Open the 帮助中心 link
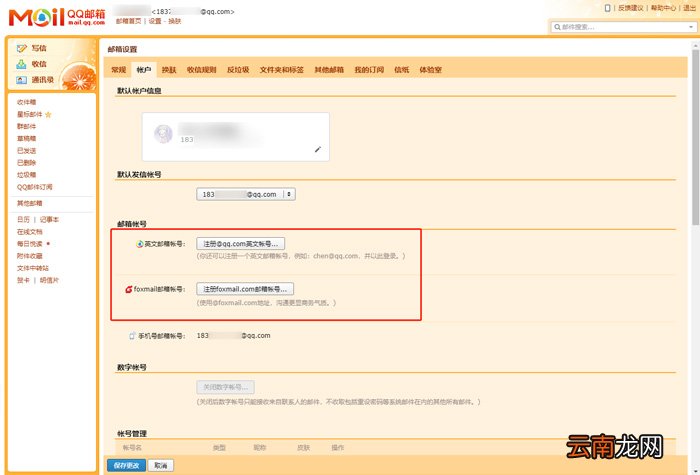This screenshot has height=475, width=700. [x=663, y=8]
